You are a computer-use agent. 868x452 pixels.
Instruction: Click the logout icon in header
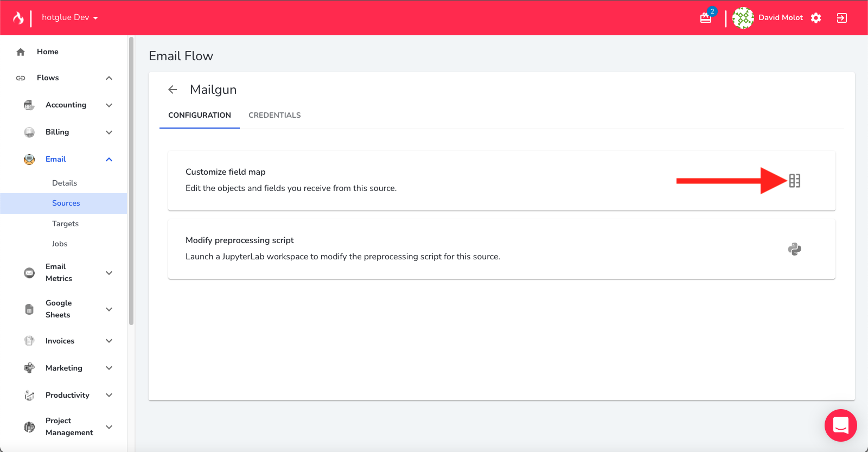click(x=842, y=18)
